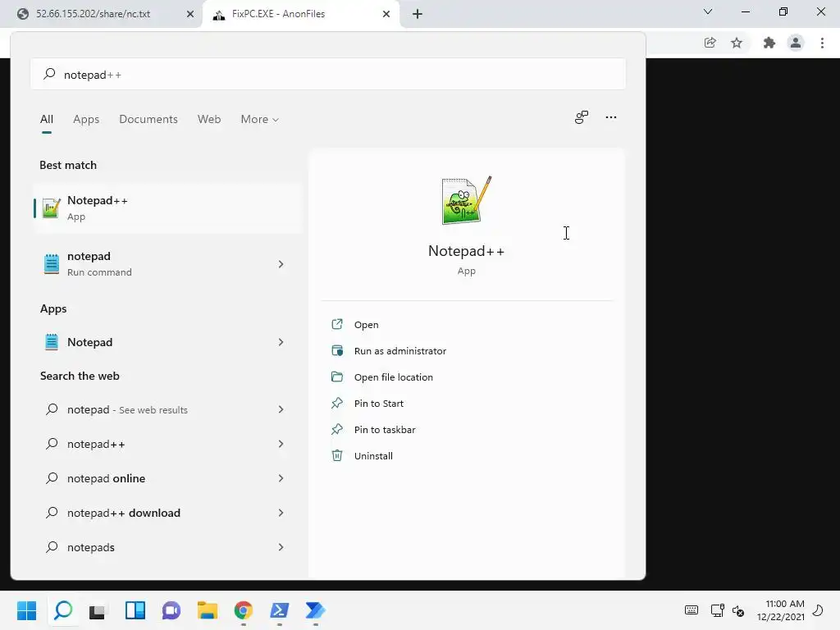Open the second PowerShell taskbar icon
The width and height of the screenshot is (840, 630).
click(316, 610)
